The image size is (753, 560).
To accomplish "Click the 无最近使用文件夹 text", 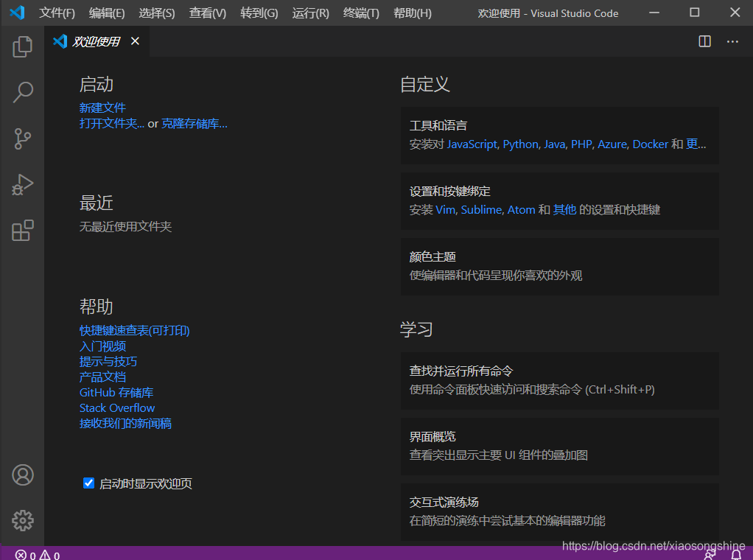I will [125, 227].
